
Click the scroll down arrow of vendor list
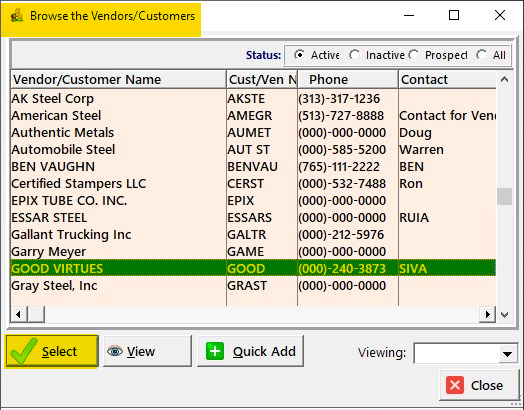coord(505,314)
